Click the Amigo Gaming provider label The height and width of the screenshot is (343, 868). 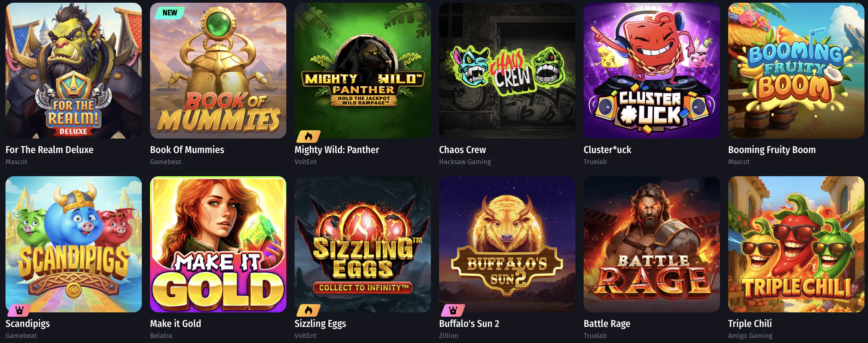coord(750,336)
